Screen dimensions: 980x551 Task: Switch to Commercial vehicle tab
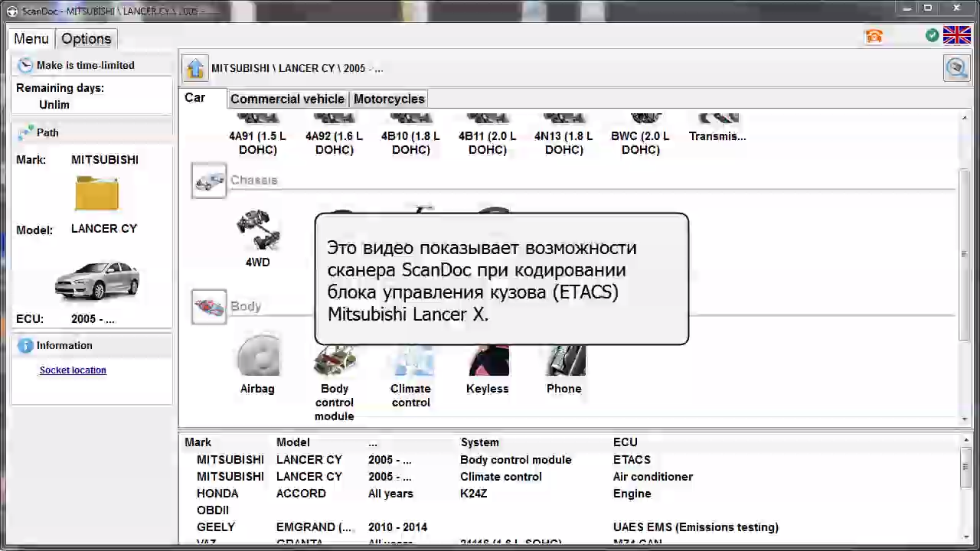click(x=288, y=99)
